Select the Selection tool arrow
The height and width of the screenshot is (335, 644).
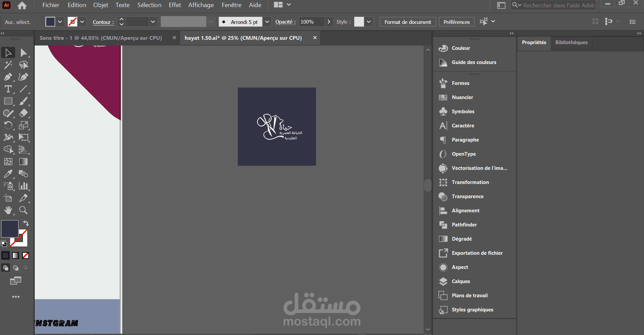pos(8,53)
